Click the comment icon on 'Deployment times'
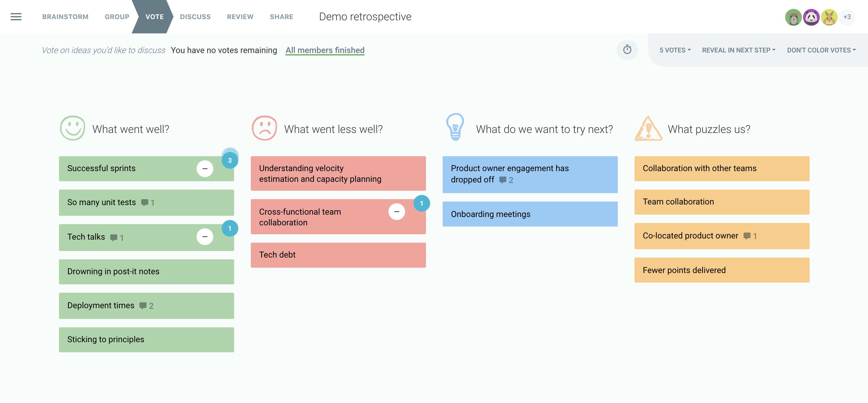The height and width of the screenshot is (403, 868). (x=143, y=306)
